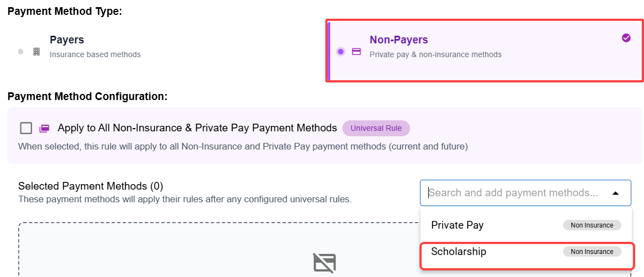Click the Universal Rule badge

point(376,129)
